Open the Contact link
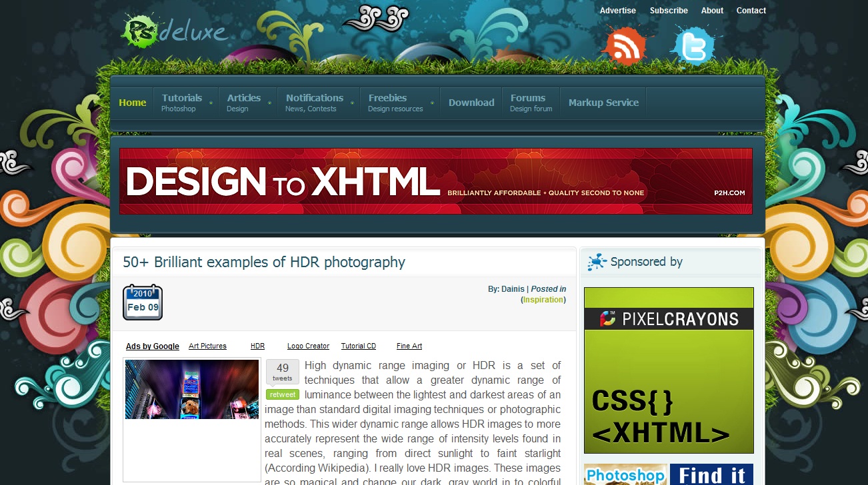Viewport: 868px width, 485px height. (x=751, y=11)
